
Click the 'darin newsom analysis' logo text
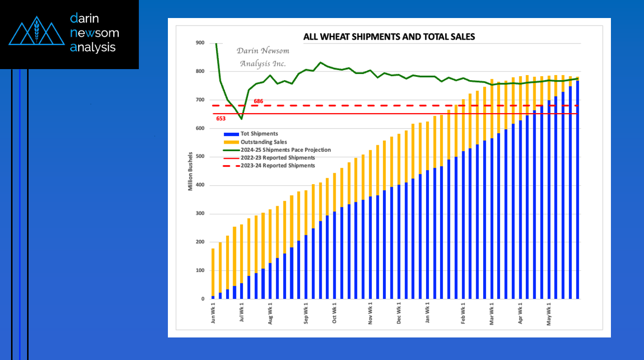[95, 33]
